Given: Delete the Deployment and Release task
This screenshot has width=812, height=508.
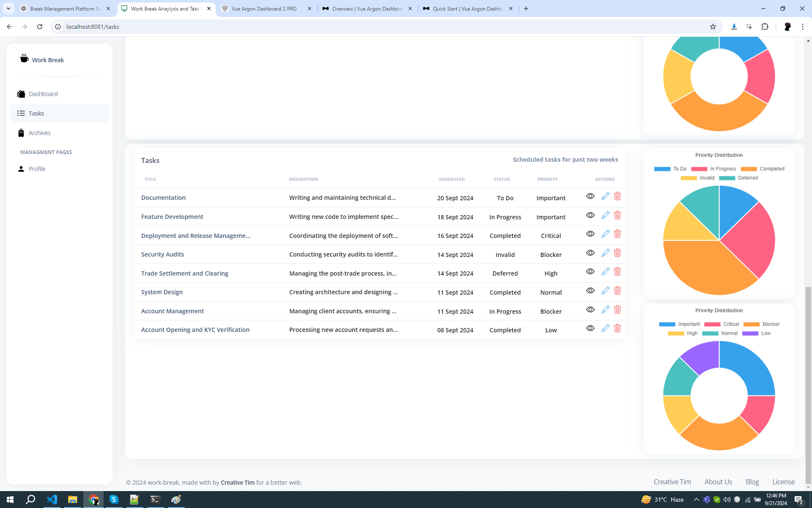Looking at the screenshot, I should pyautogui.click(x=617, y=234).
